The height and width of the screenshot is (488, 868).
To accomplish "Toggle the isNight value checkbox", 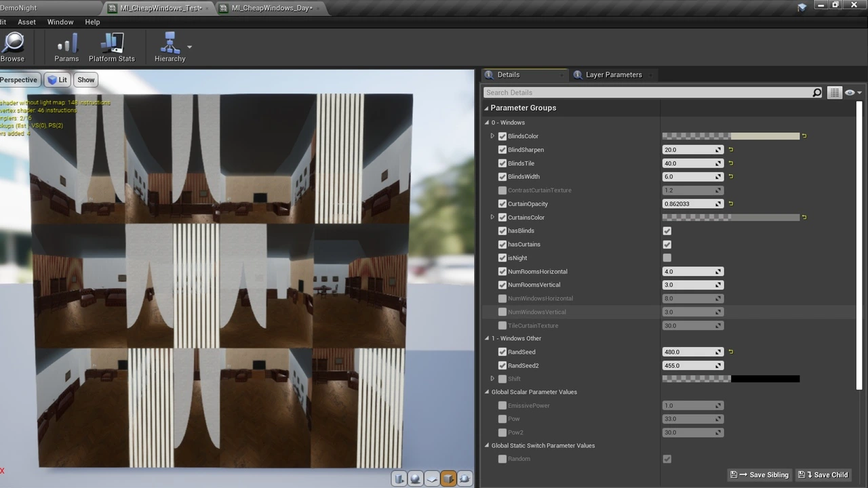I will (x=667, y=258).
